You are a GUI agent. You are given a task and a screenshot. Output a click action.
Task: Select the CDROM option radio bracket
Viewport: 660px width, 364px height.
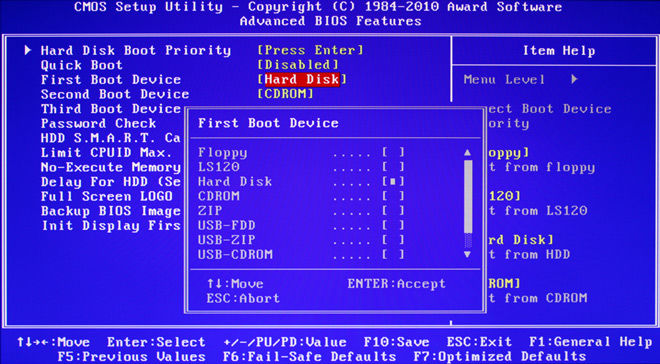coord(393,196)
